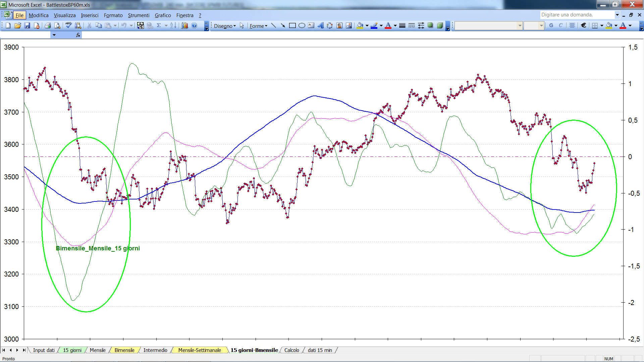Open a file with the folder icon
Screen dimensions: 644x362
click(x=18, y=25)
